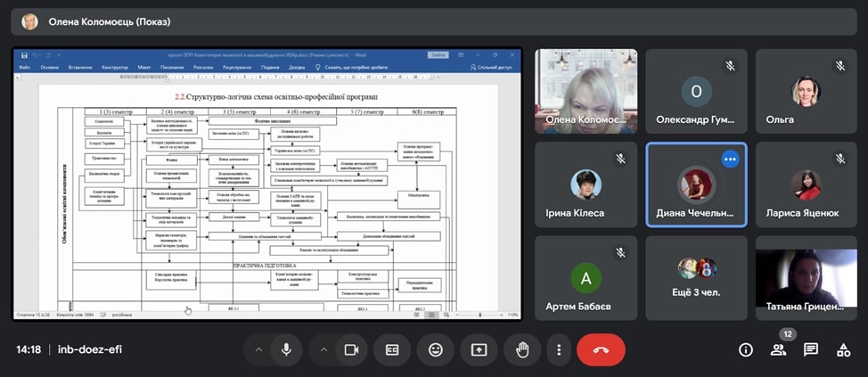The width and height of the screenshot is (868, 377).
Task: Click the present screen icon
Action: click(x=479, y=350)
